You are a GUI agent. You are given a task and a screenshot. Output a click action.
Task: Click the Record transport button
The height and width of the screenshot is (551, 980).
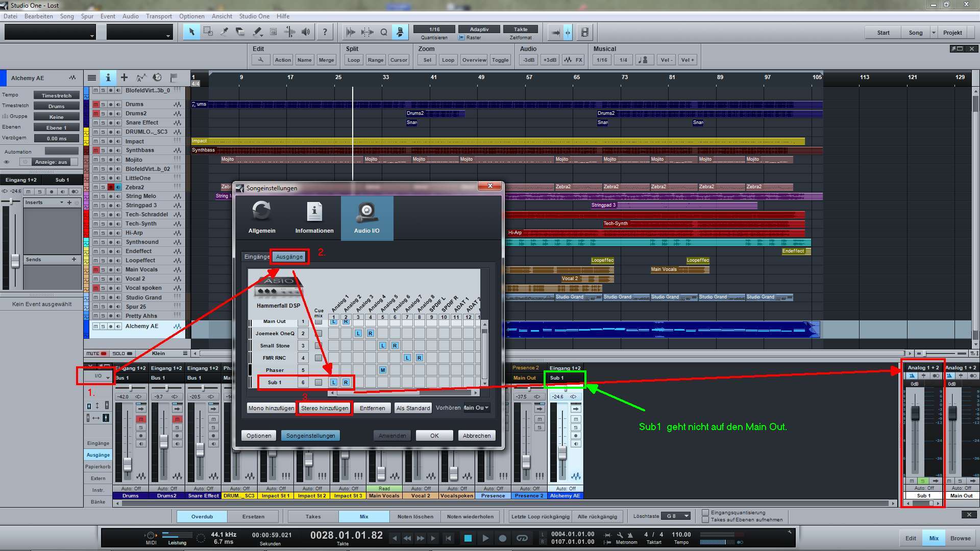503,538
